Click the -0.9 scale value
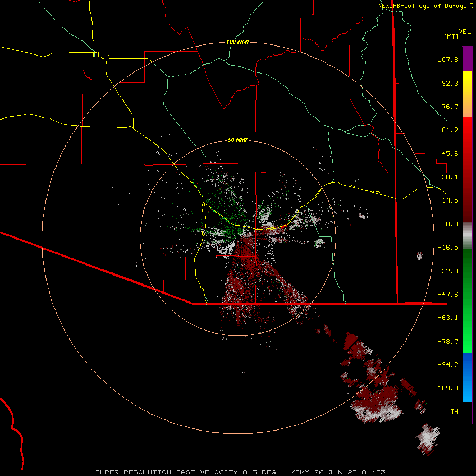Image resolution: width=476 pixels, height=476 pixels. (450, 224)
